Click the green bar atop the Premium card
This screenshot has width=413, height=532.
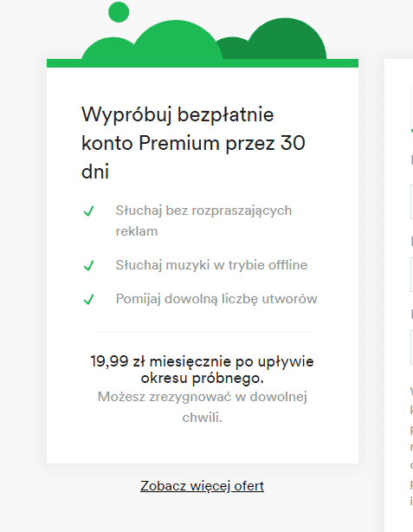click(203, 63)
